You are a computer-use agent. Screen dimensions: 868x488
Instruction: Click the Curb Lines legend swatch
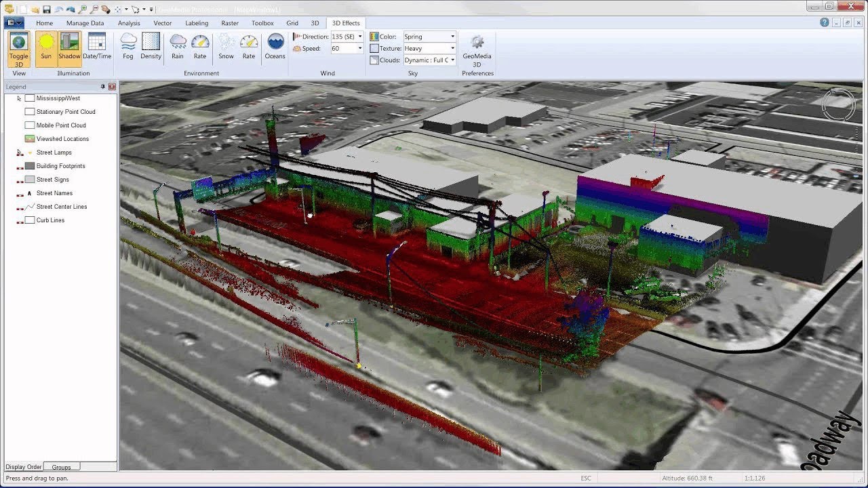[30, 220]
